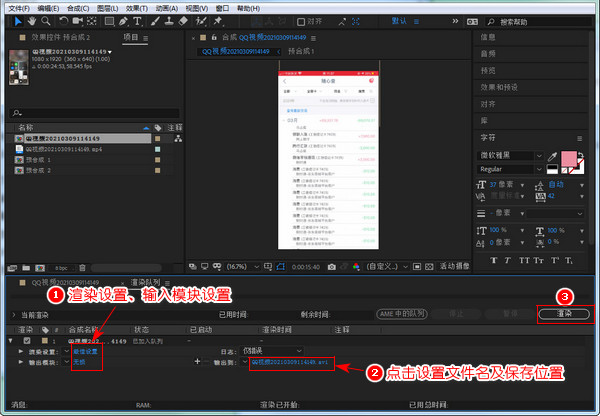The image size is (600, 416).
Task: Create new composition icon in Project panel
Action: tap(40, 268)
